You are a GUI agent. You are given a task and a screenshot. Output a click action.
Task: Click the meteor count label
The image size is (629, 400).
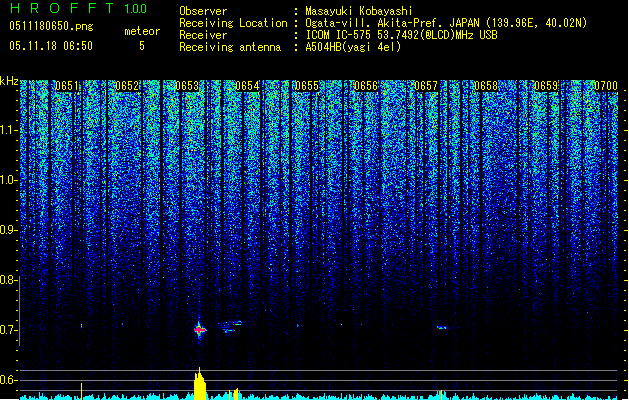point(142,31)
